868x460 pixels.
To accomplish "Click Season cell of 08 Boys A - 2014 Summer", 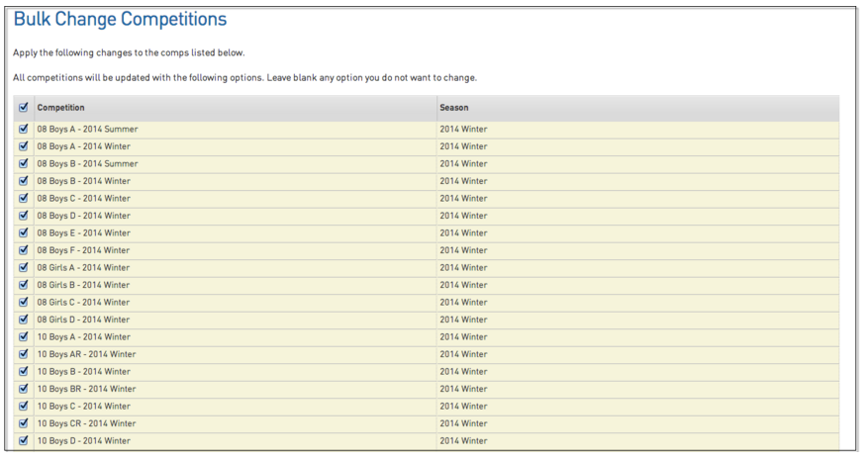I will pos(637,129).
